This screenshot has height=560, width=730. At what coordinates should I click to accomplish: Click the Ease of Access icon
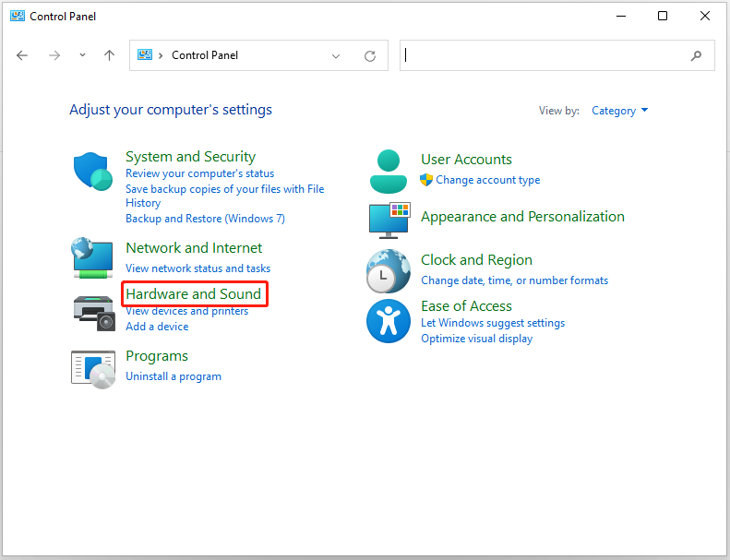click(388, 321)
